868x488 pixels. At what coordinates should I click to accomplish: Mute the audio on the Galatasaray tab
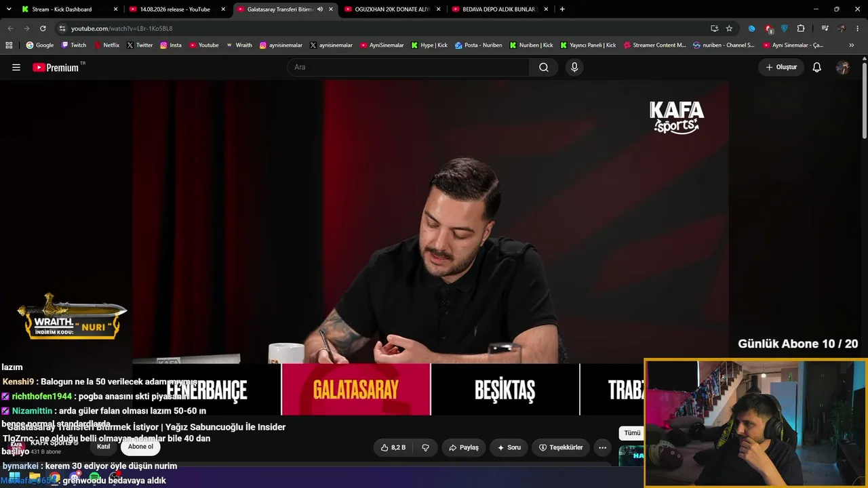tap(320, 9)
